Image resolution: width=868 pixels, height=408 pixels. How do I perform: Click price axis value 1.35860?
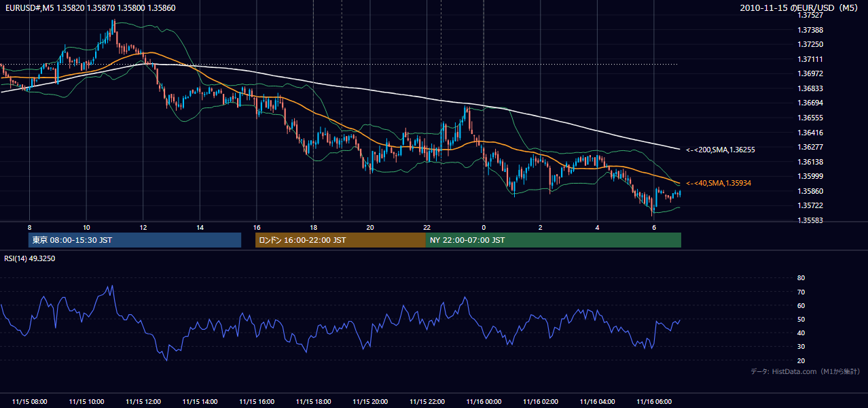[810, 191]
